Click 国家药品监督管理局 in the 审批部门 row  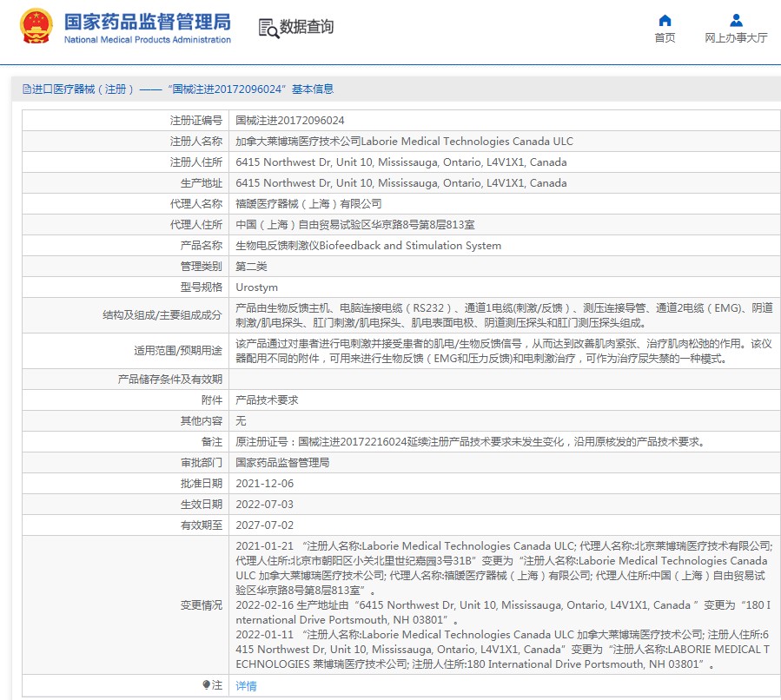coord(282,463)
